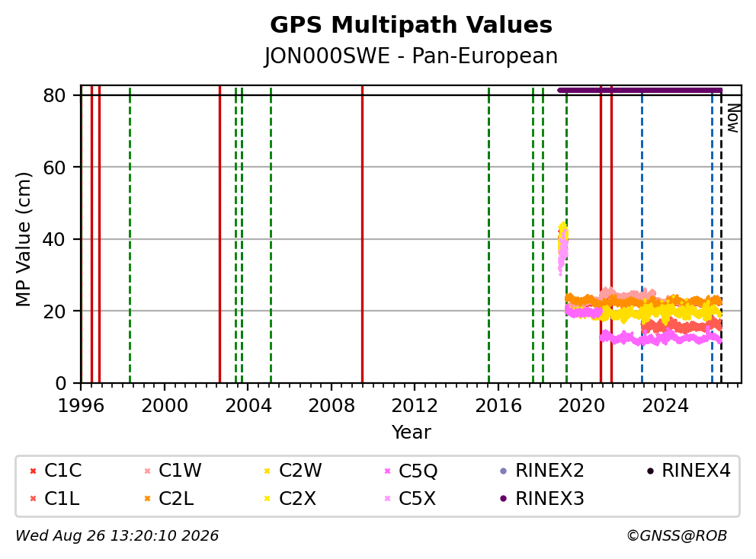Click the x-axis tick label 2020

click(581, 406)
